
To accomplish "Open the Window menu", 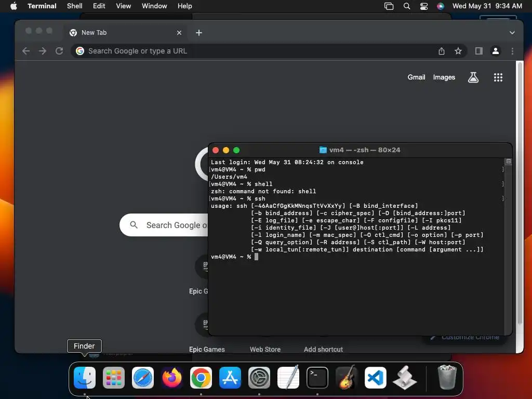I will 154,6.
